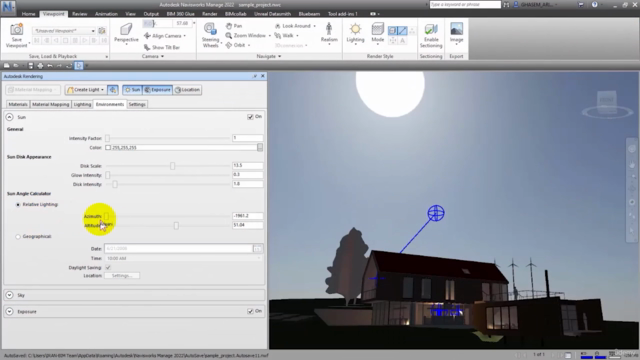The image size is (640, 360).
Task: Open the Home ribbon tab
Action: pos(29,14)
